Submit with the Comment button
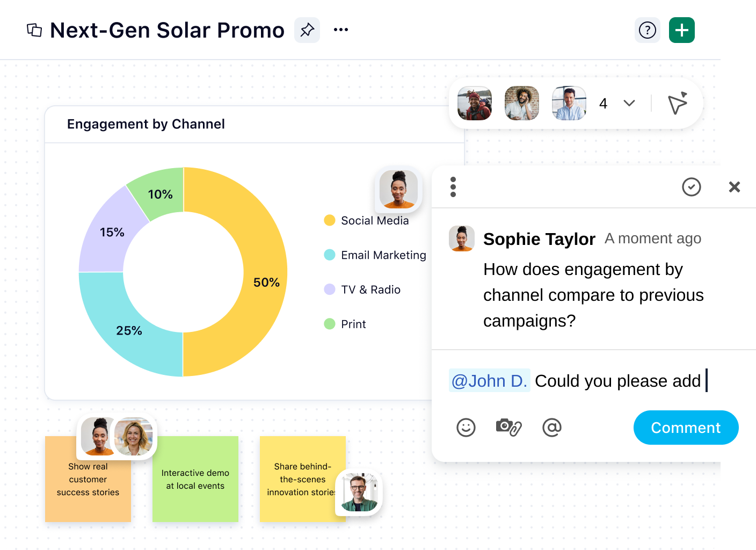 point(686,428)
